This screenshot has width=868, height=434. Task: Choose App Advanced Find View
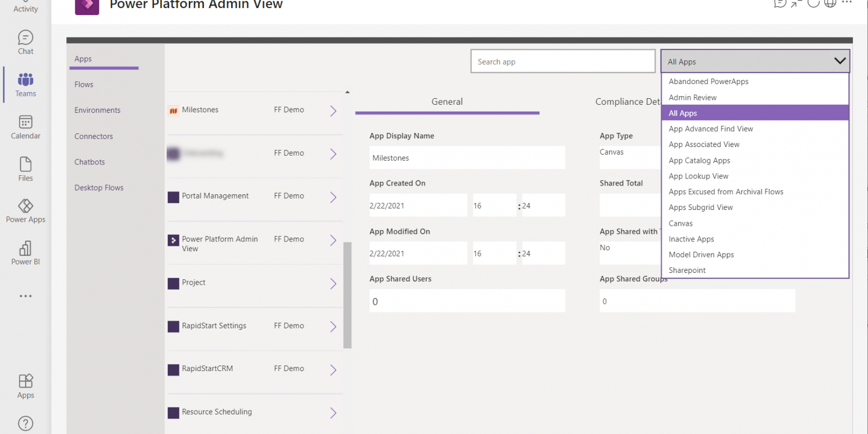[x=755, y=129]
